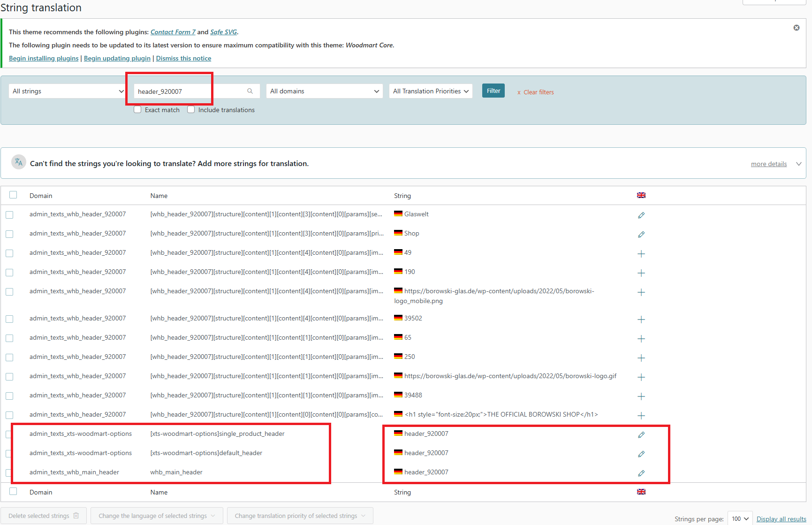Click the Name column header
Image resolution: width=812 pixels, height=525 pixels.
pyautogui.click(x=159, y=196)
